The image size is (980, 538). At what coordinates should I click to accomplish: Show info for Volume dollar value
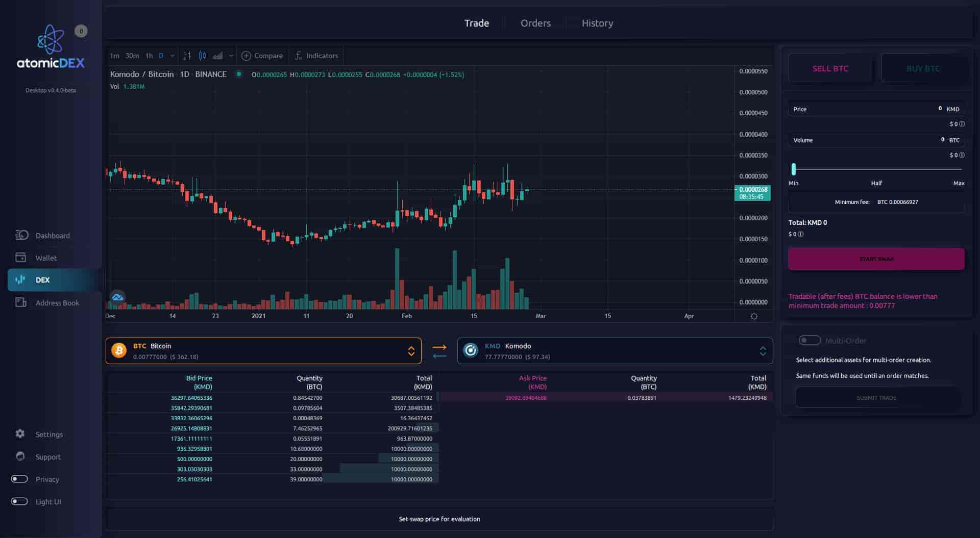962,155
